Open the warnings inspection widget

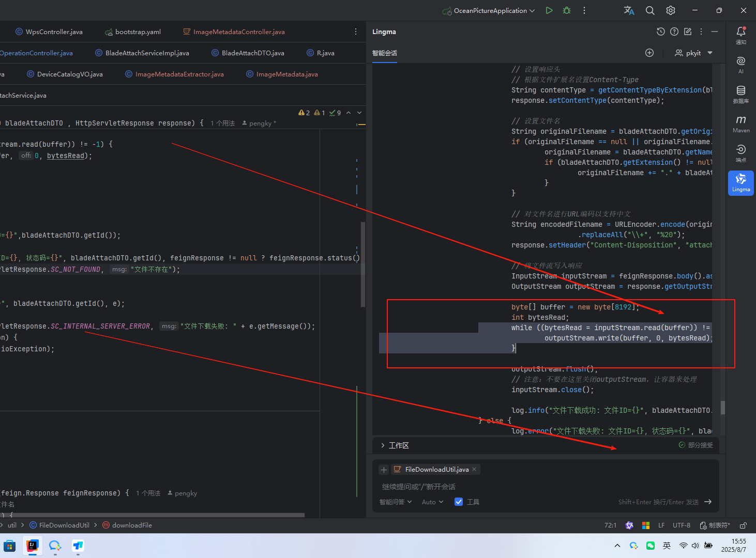click(320, 113)
